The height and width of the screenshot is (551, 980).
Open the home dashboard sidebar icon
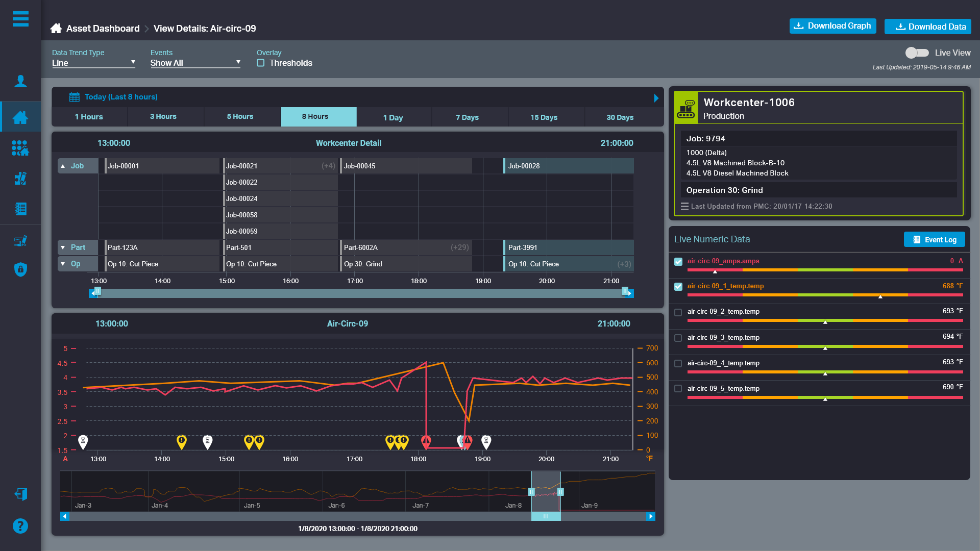[x=20, y=117]
